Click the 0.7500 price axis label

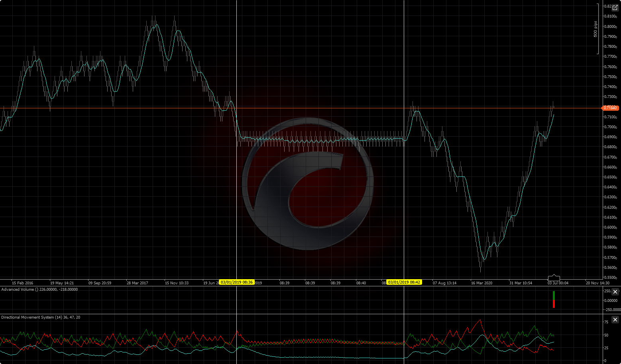tap(610, 77)
